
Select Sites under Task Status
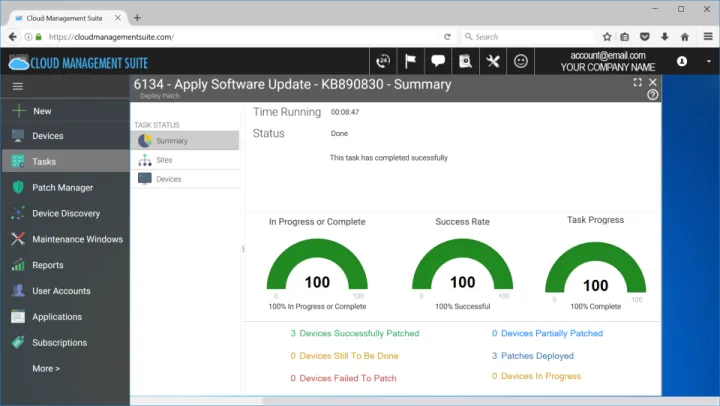point(164,160)
